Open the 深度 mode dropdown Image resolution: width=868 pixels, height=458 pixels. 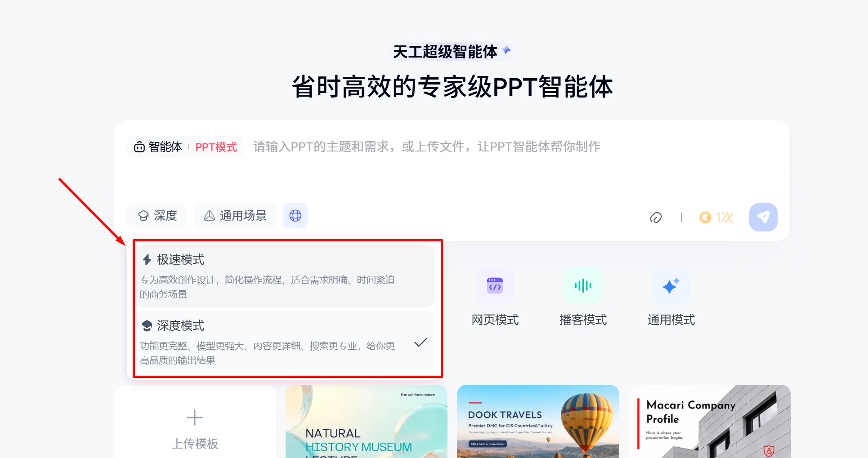coord(157,216)
